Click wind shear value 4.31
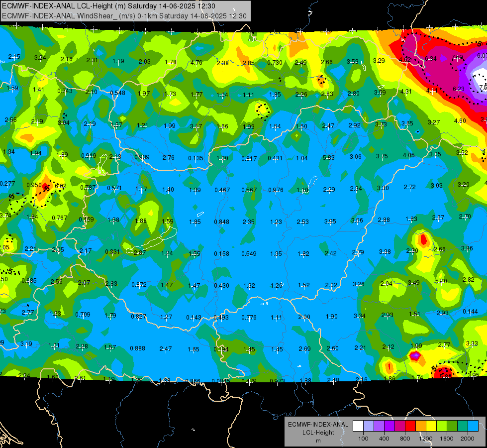This screenshot has height=448, width=487. (406, 92)
